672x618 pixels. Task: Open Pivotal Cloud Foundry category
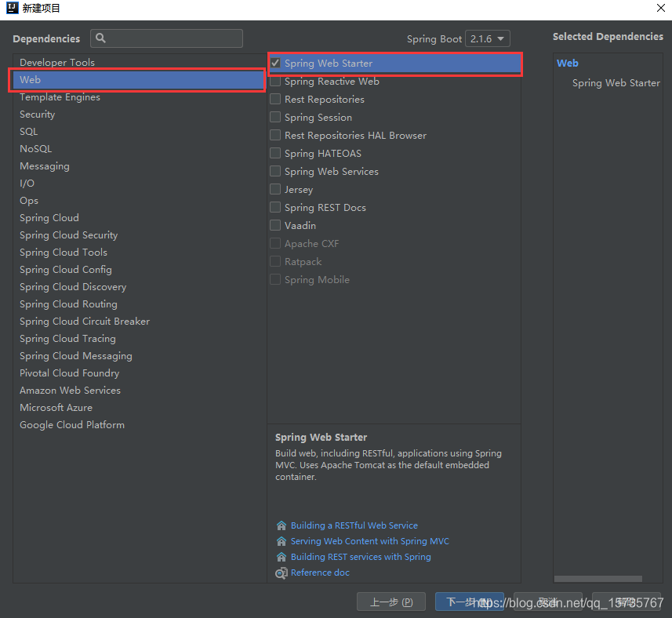click(140, 373)
